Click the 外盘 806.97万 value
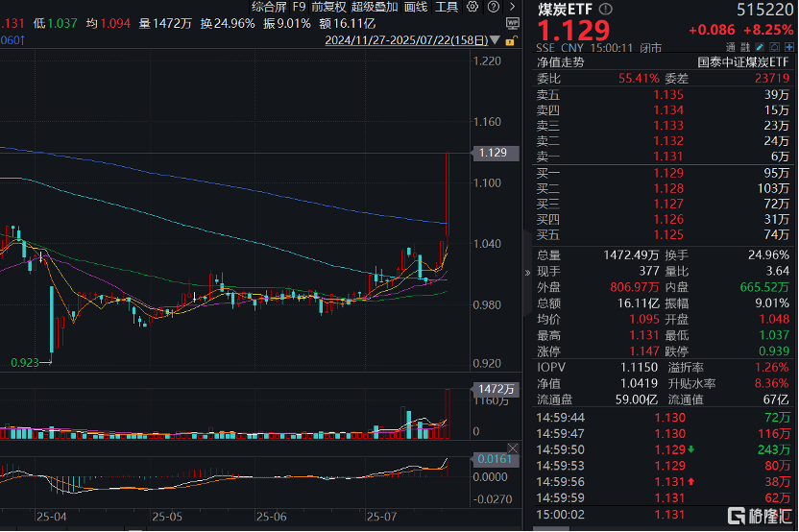The height and width of the screenshot is (532, 799). click(635, 287)
